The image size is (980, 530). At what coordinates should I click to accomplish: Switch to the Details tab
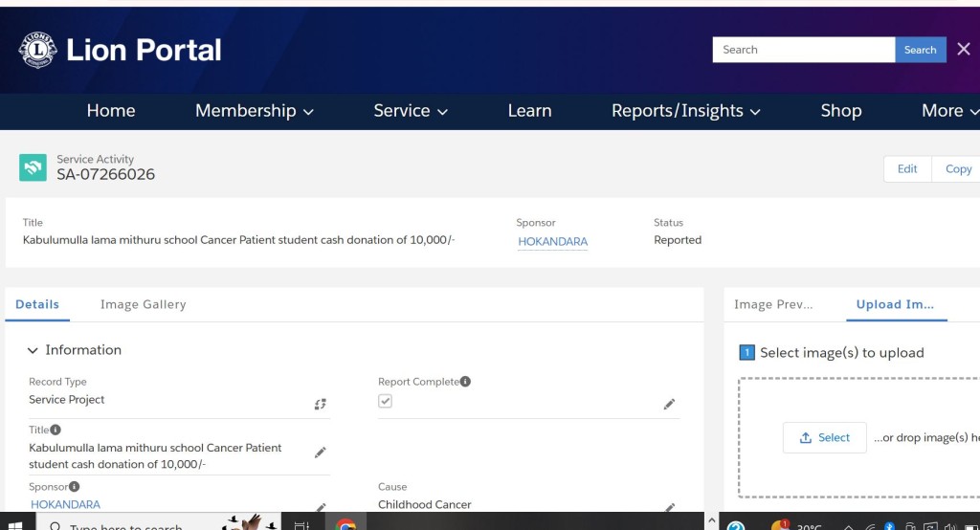coord(37,304)
